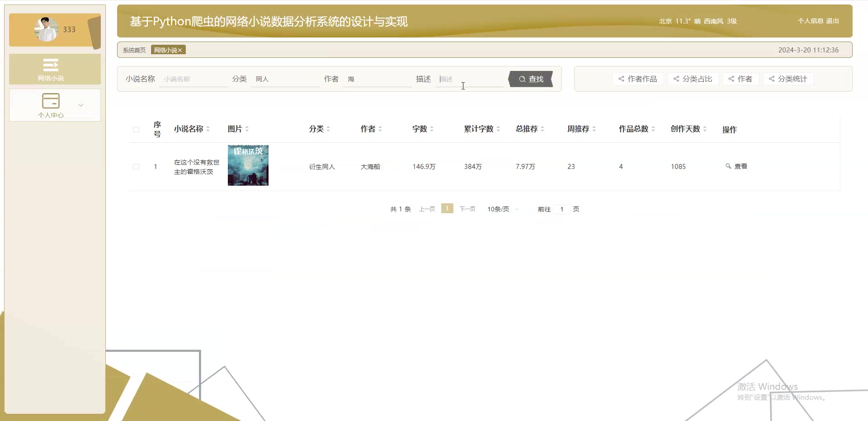
Task: Focus the 前往 page number input
Action: coord(562,209)
